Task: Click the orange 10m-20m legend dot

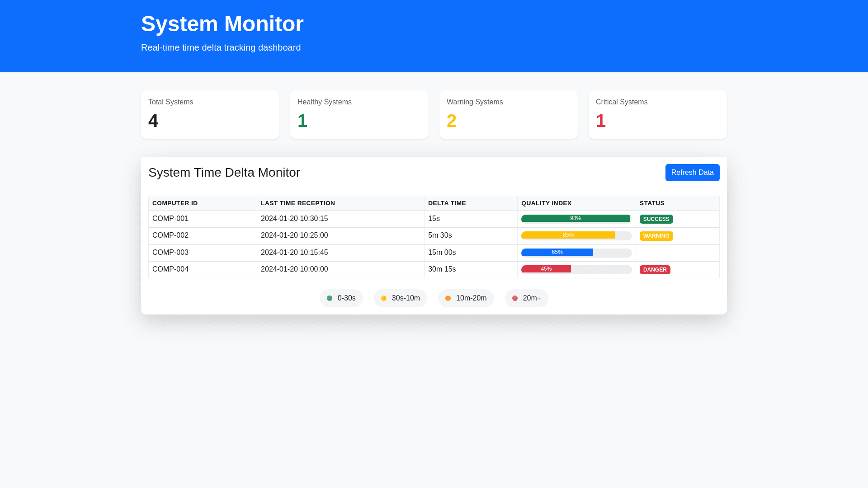Action: tap(448, 298)
